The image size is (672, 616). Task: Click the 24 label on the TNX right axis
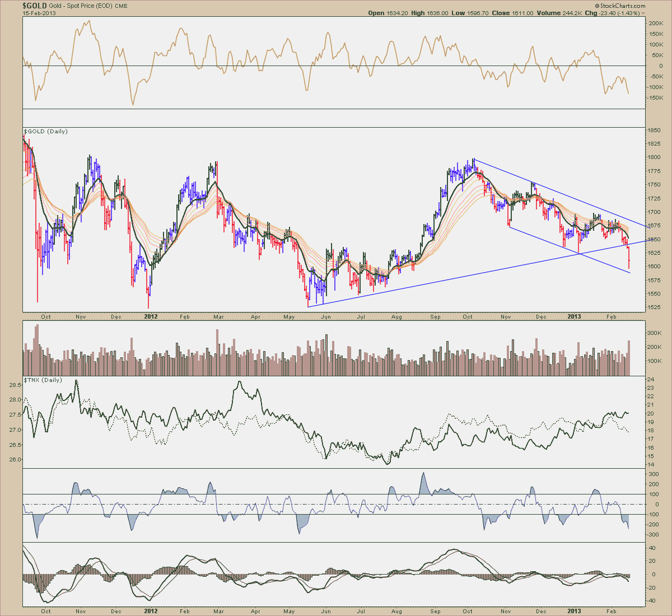(x=651, y=380)
